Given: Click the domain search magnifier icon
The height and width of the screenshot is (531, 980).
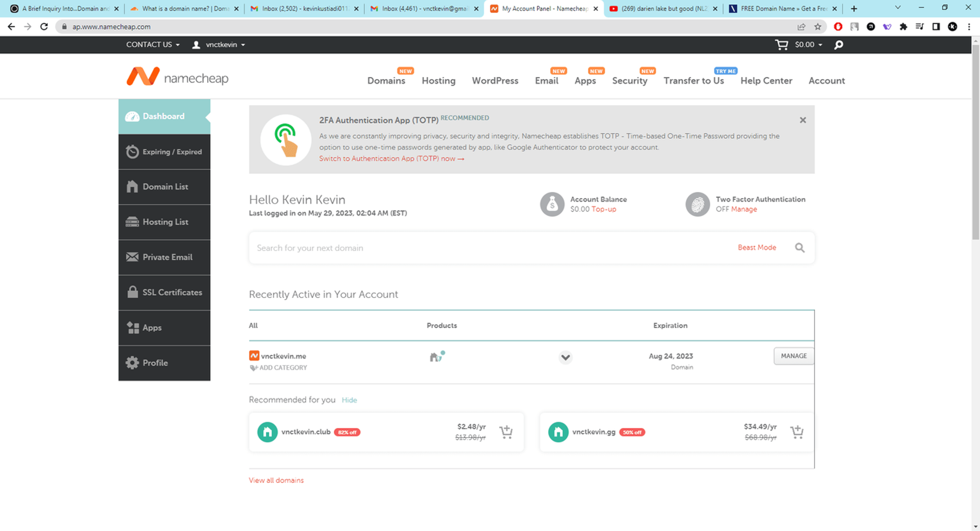Looking at the screenshot, I should tap(800, 248).
